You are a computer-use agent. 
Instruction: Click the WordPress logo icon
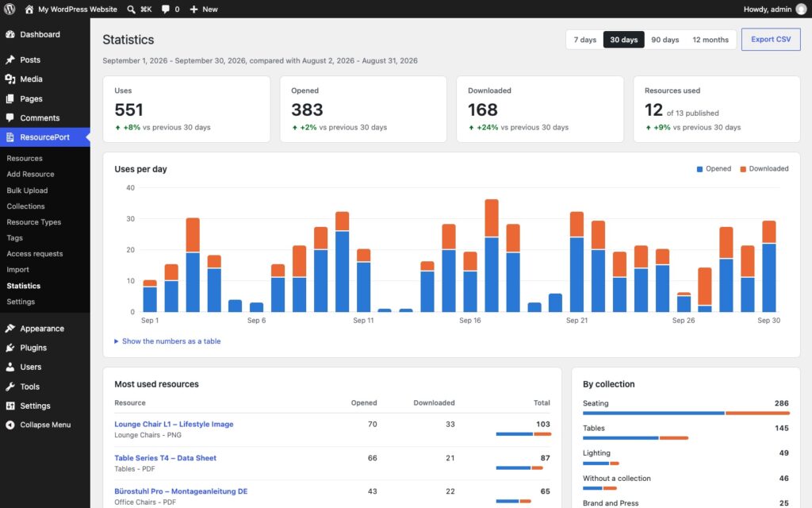[10, 10]
